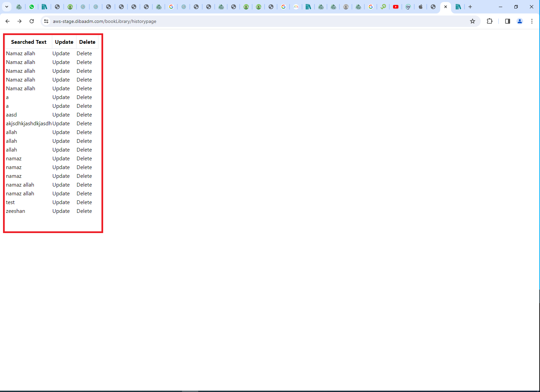Close the current active tab
The image size is (540, 392).
(x=446, y=7)
